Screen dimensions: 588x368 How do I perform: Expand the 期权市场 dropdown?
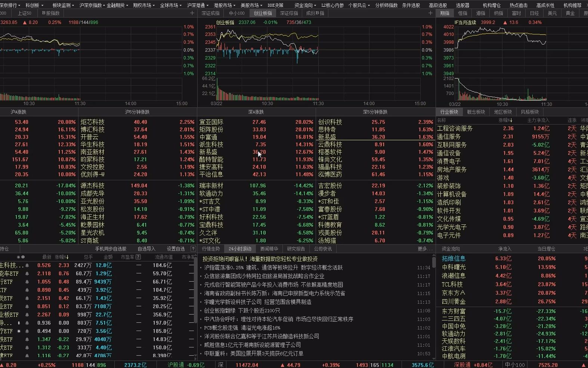[x=144, y=5]
